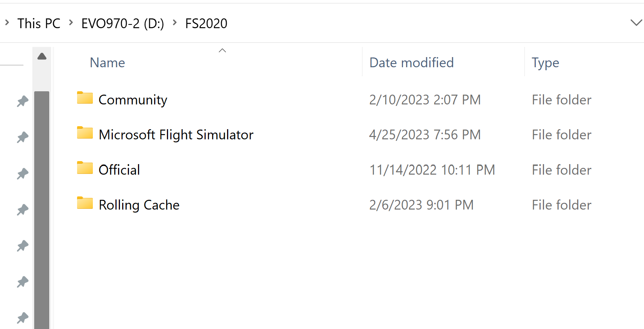Open chevron dropdown after EVO970-2 (D:)
Screen dimensions: 644x329
pyautogui.click(x=174, y=23)
